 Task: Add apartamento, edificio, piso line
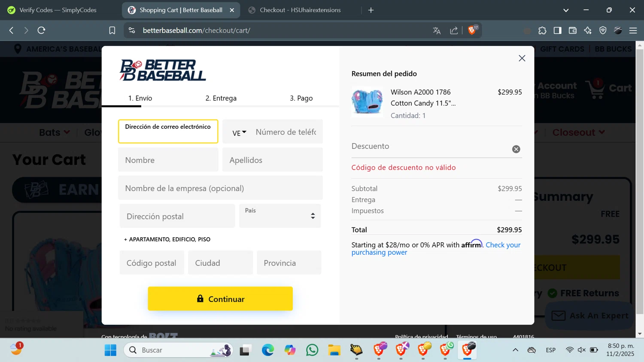(167, 239)
